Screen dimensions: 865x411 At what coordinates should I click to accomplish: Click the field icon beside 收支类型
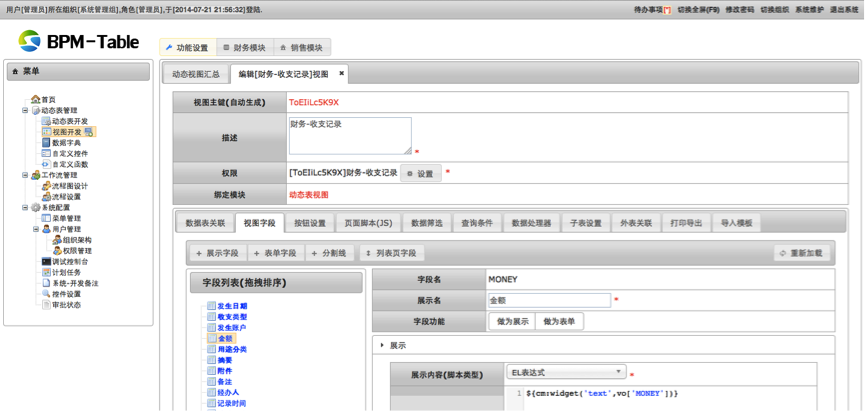(x=212, y=317)
